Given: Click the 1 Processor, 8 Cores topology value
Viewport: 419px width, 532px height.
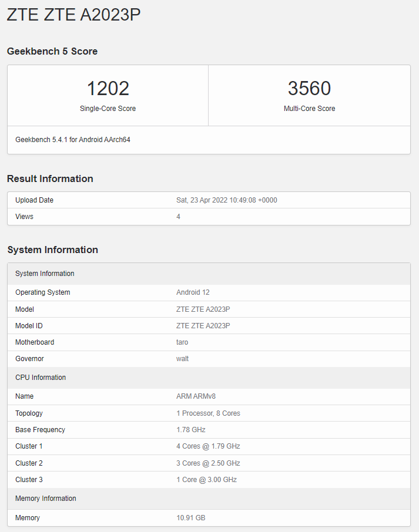Looking at the screenshot, I should coord(208,413).
